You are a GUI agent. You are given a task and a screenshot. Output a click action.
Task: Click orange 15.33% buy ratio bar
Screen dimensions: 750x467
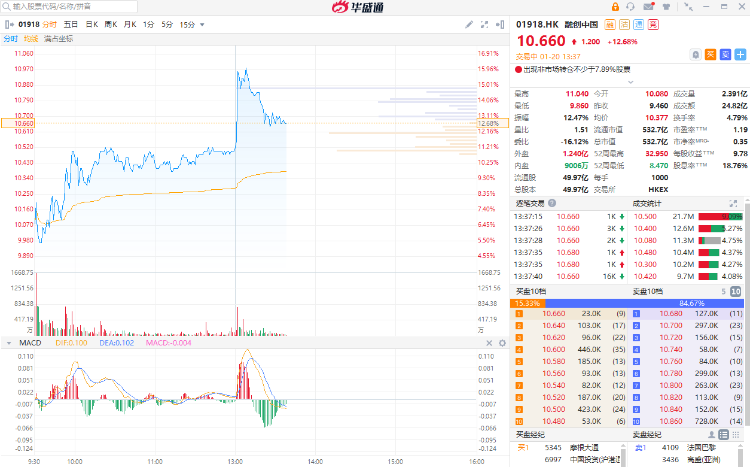(528, 303)
